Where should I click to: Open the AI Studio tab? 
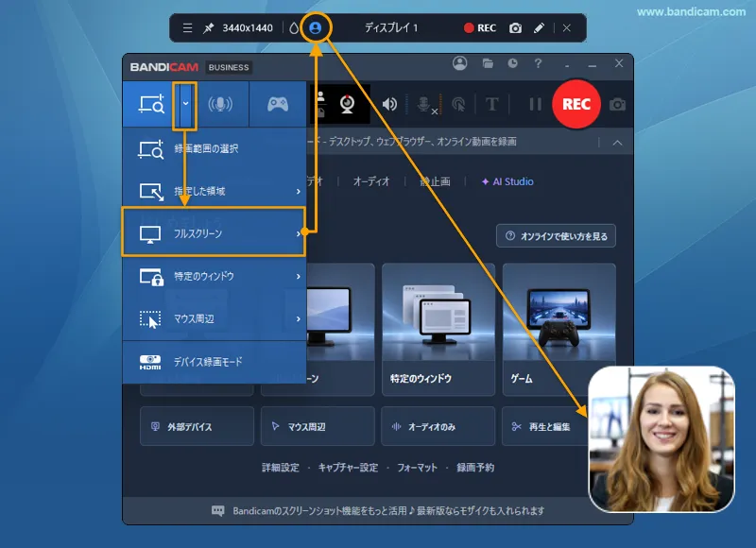[x=507, y=181]
